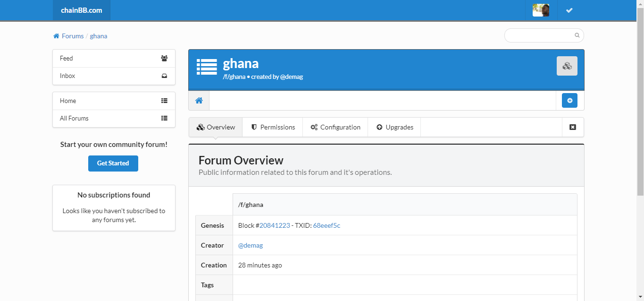
Task: Switch to the Permissions tab
Action: click(273, 127)
